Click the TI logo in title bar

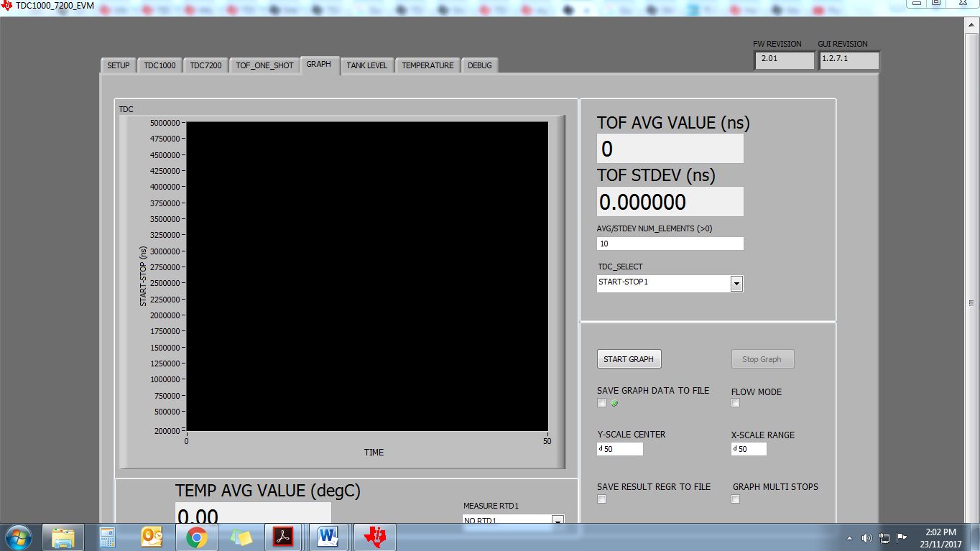click(7, 5)
